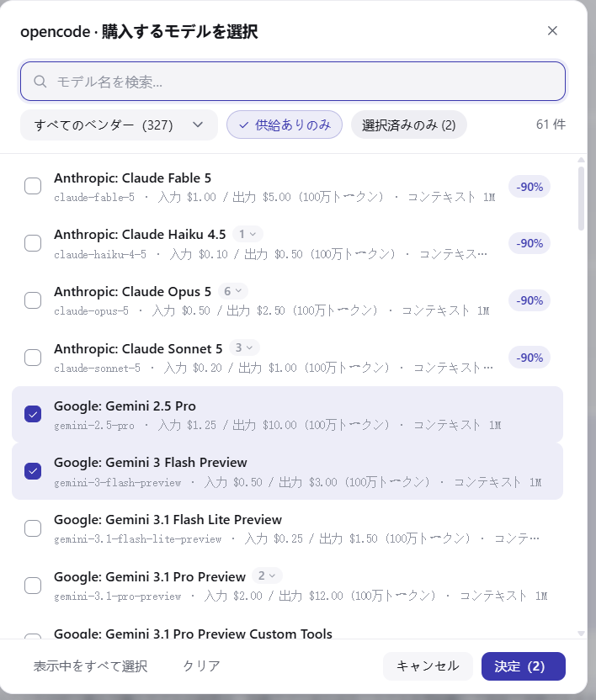The width and height of the screenshot is (596, 700).
Task: Click the gemini-3-flash-preview pricing line
Action: tap(298, 483)
